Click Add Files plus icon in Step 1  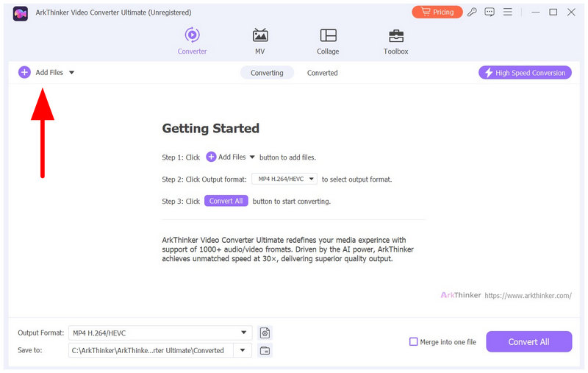point(211,157)
